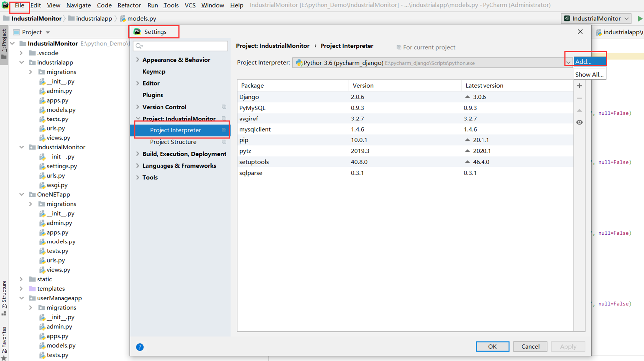Select the pip package row
The width and height of the screenshot is (644, 361).
tap(405, 140)
